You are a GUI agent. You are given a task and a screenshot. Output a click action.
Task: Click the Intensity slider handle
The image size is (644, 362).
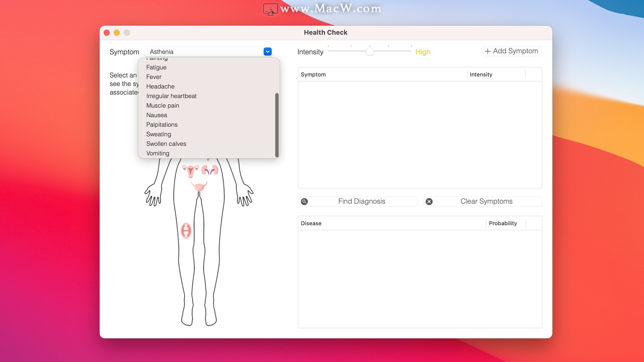tap(370, 51)
